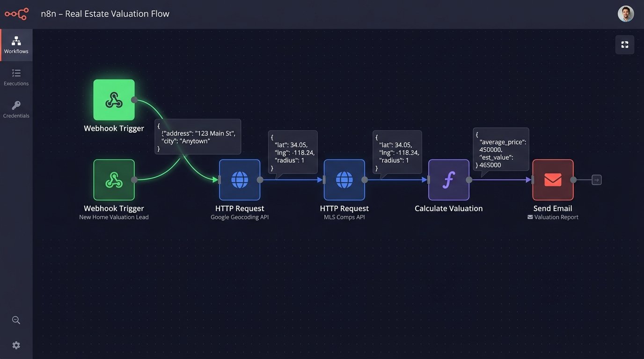Click the Send Email output connector dot
Screen dimensions: 644x359
coord(573,180)
